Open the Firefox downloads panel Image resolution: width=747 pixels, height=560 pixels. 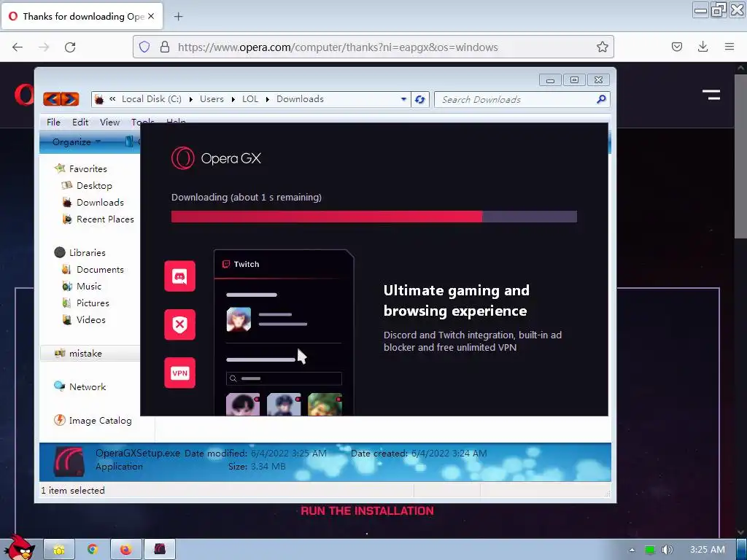[703, 47]
